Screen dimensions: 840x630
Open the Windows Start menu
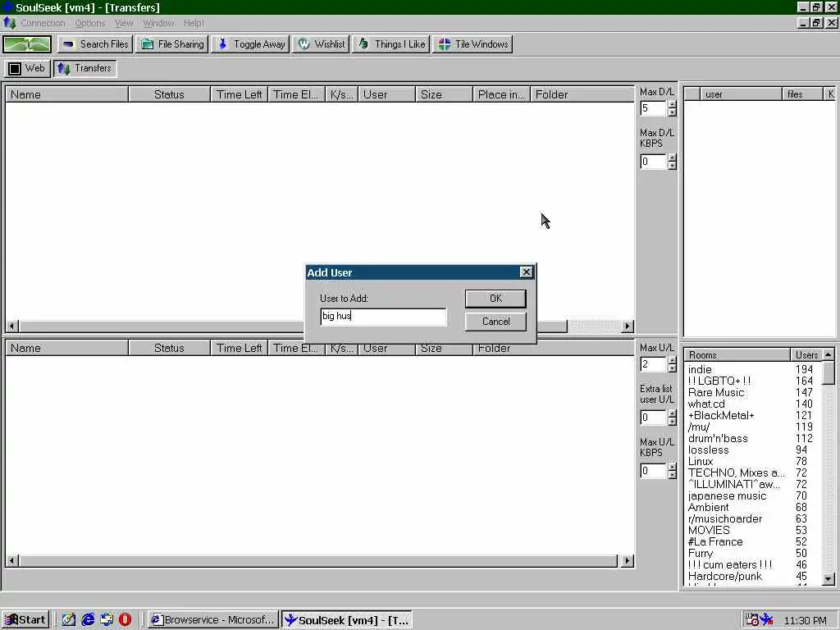pyautogui.click(x=25, y=620)
